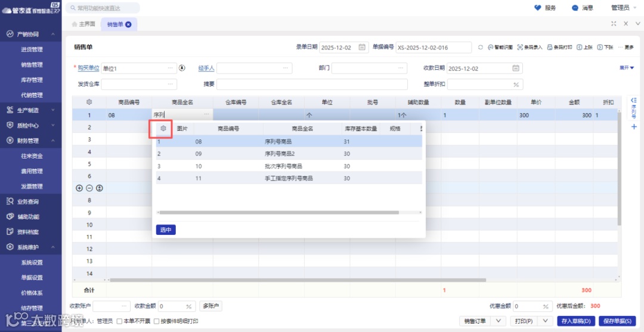Click the add row plus icon

(x=79, y=188)
